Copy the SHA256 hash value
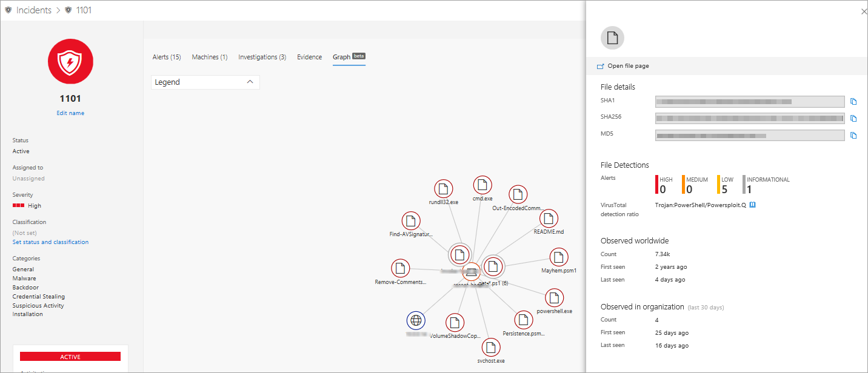This screenshot has width=868, height=373. click(x=853, y=119)
